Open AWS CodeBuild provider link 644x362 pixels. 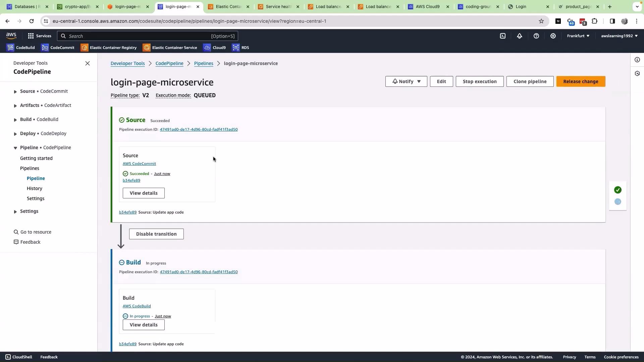[x=137, y=306]
